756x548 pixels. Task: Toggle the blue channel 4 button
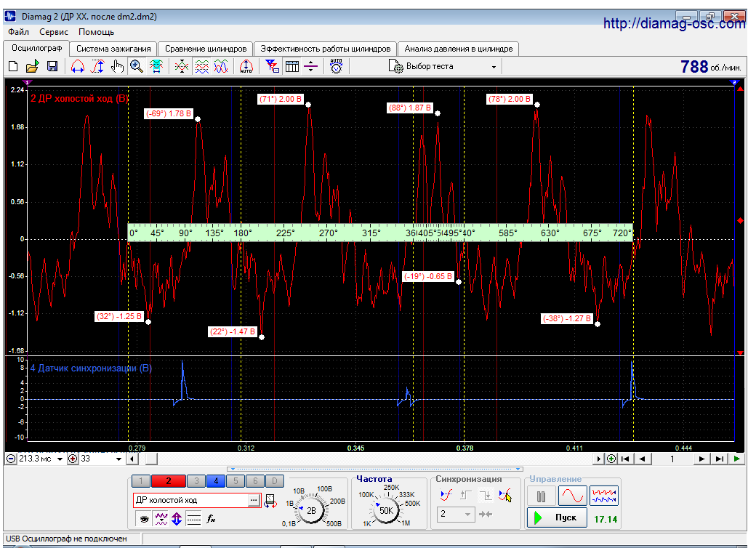pos(216,480)
